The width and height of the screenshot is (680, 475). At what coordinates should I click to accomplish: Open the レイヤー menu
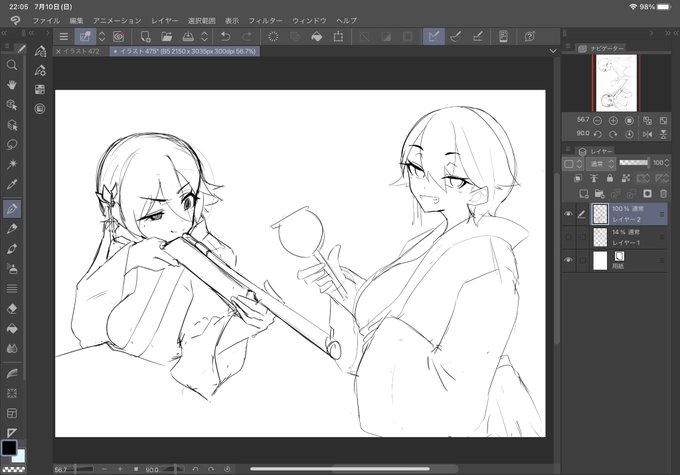point(165,20)
